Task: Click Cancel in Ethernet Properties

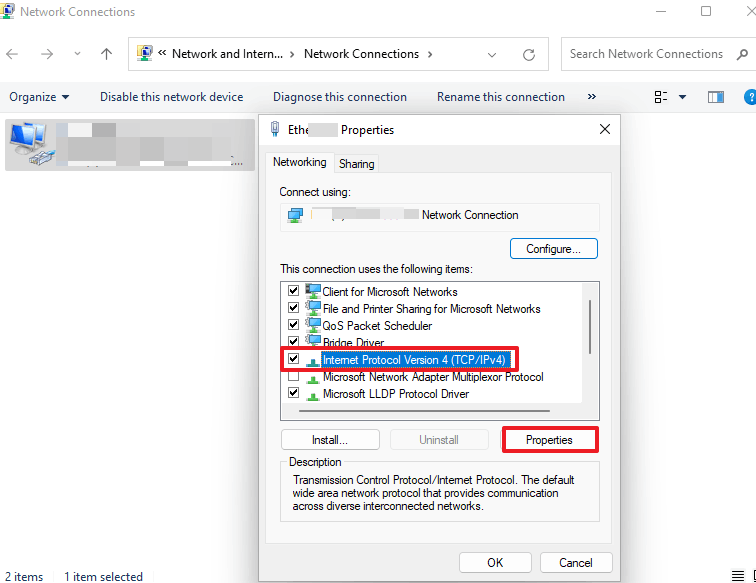Action: (576, 563)
